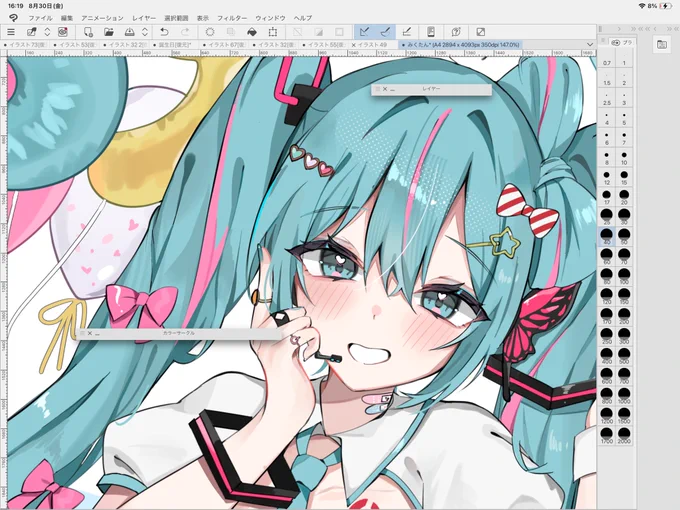This screenshot has width=680, height=510.
Task: Redo the undone action
Action: [185, 32]
